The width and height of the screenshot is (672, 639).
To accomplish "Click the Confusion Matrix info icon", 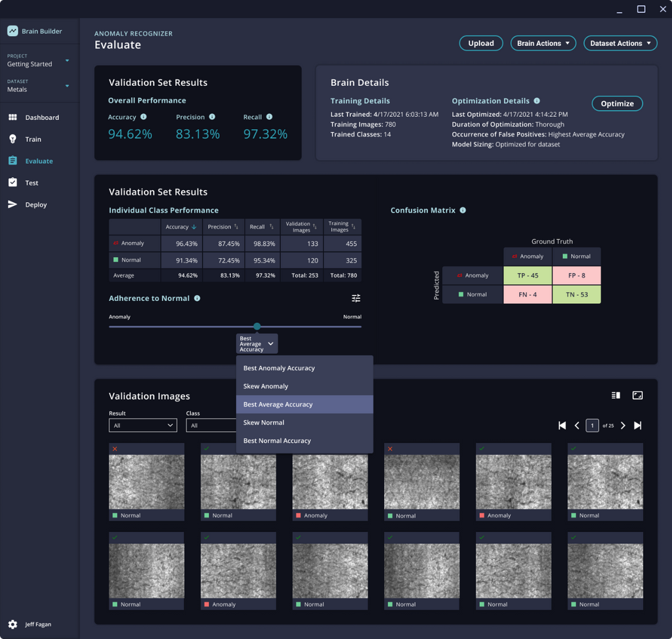I will (463, 211).
